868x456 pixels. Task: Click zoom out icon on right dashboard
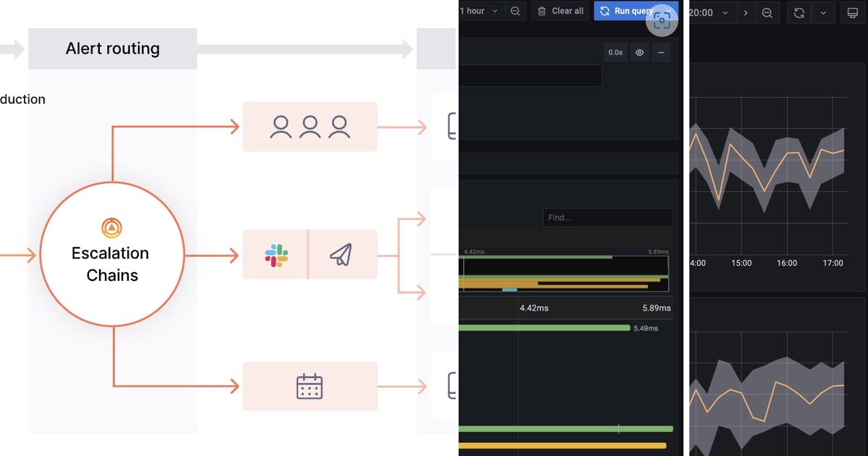click(767, 12)
